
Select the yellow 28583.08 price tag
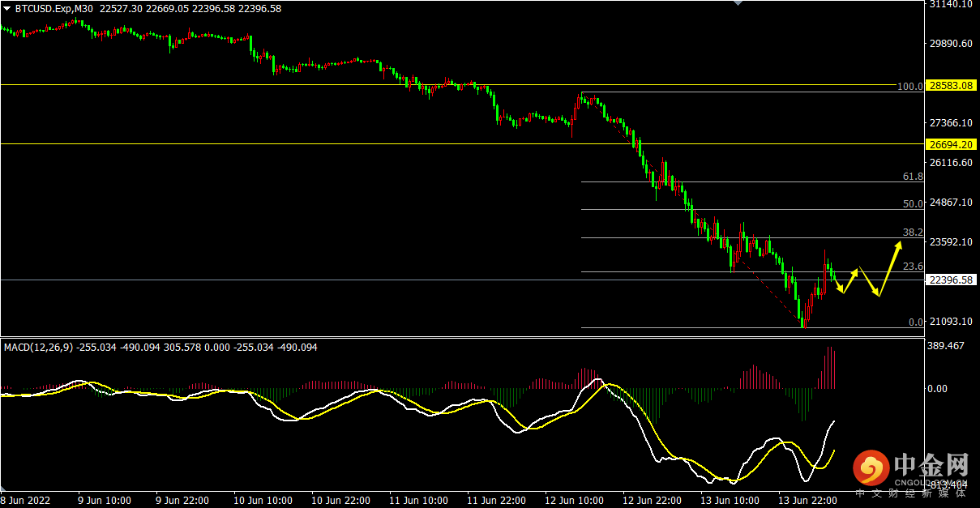(951, 84)
